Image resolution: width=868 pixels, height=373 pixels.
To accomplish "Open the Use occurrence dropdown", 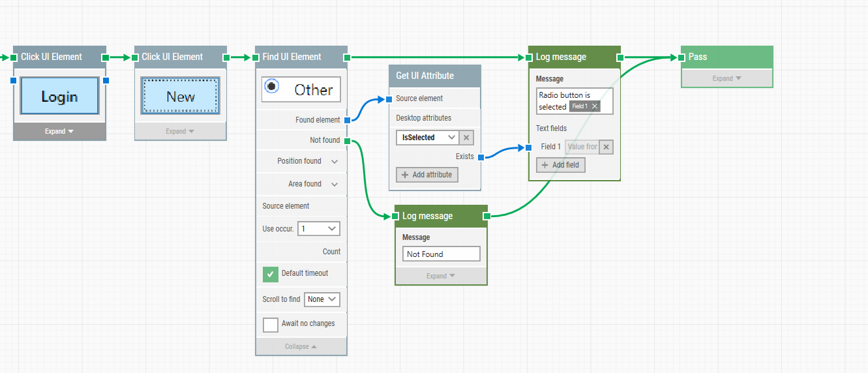I will pyautogui.click(x=318, y=229).
